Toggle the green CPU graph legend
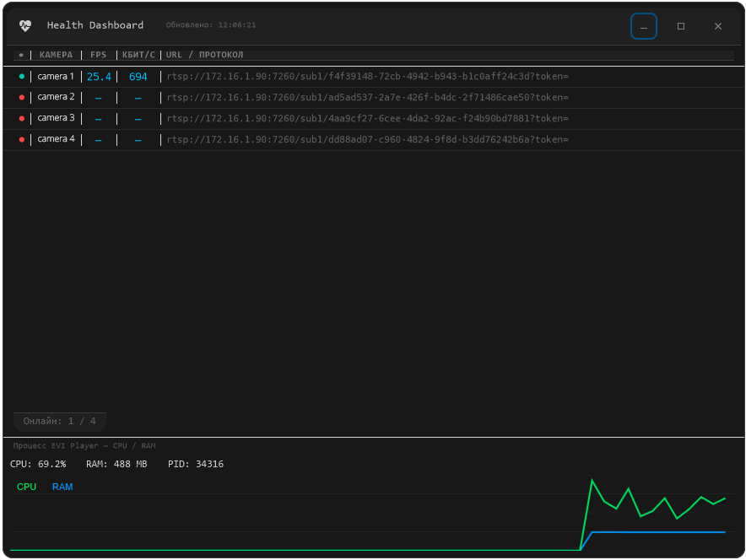 pyautogui.click(x=27, y=487)
